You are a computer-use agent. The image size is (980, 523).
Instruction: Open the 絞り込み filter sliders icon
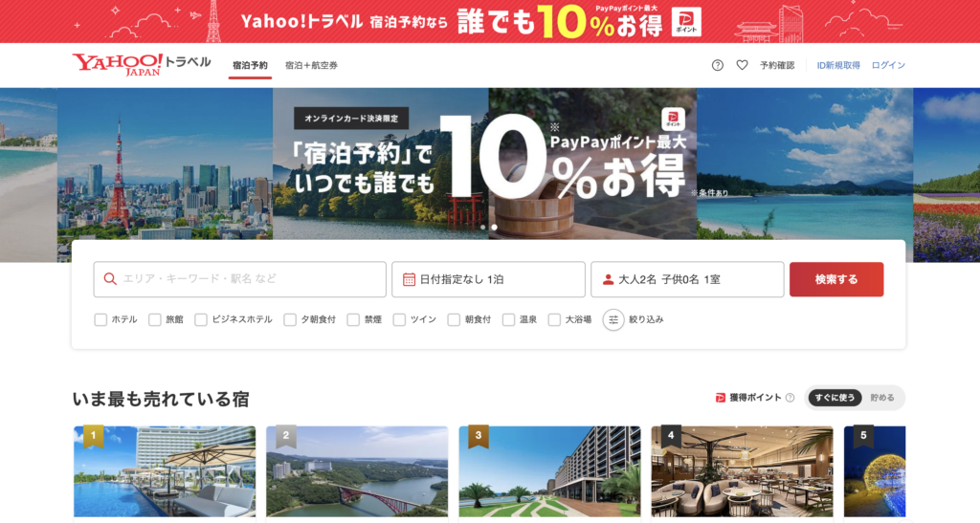point(613,319)
